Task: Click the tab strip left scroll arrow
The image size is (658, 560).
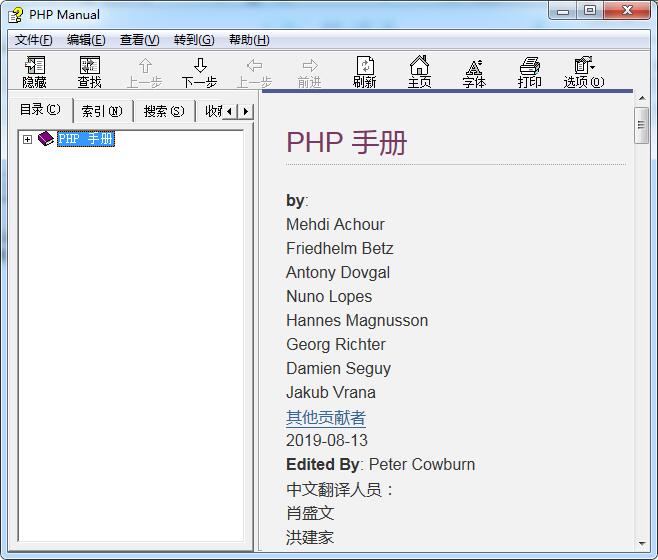Action: click(230, 112)
